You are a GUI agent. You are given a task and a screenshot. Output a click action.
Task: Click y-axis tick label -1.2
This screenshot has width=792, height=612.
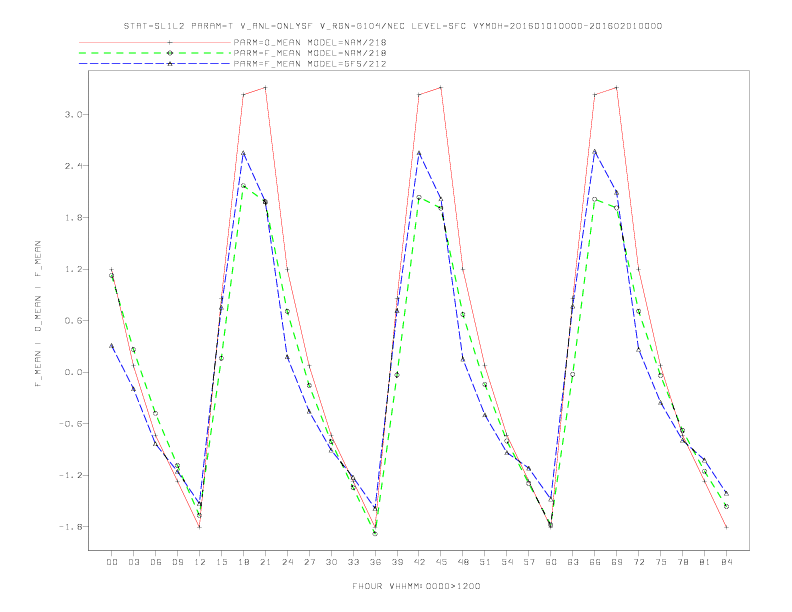point(71,475)
